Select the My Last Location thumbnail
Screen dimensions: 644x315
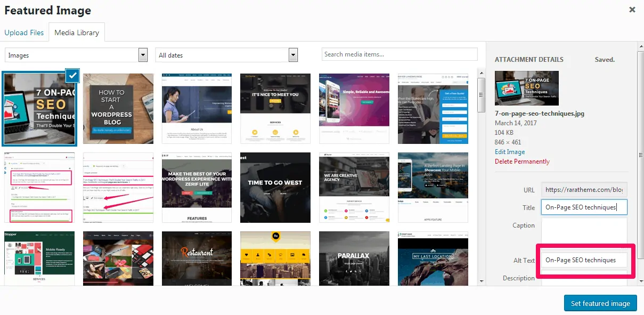[433, 258]
